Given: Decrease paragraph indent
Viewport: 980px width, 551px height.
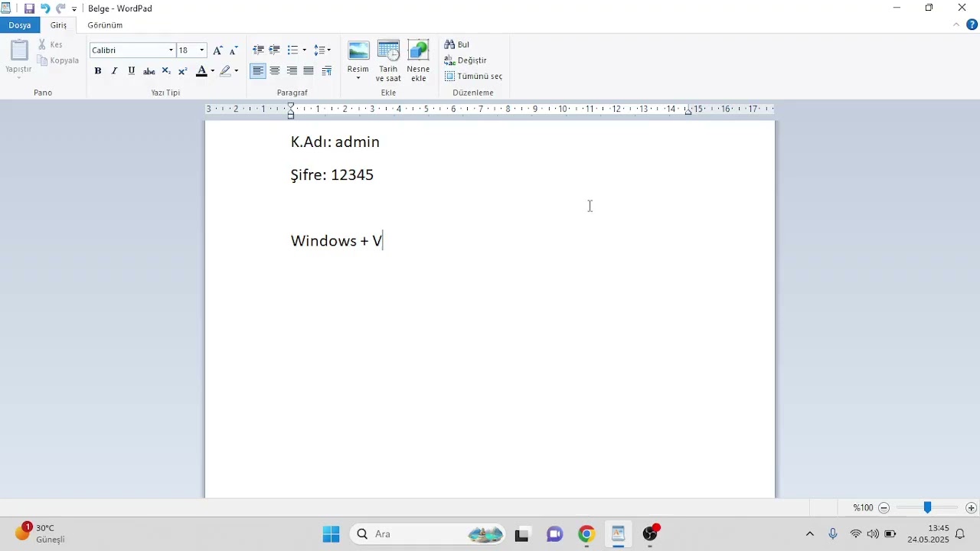Looking at the screenshot, I should click(258, 51).
